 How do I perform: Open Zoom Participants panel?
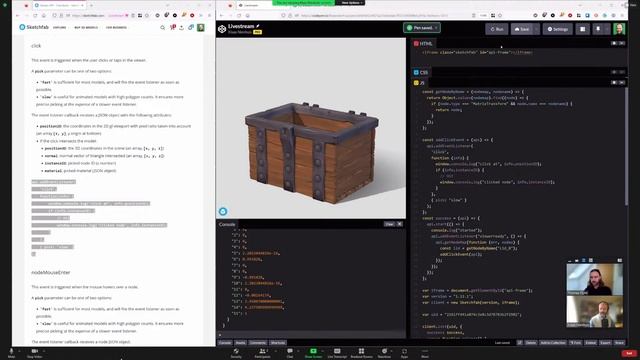pos(262,353)
